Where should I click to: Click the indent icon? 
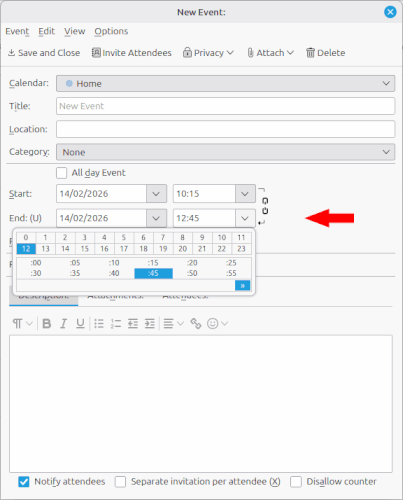pos(149,323)
